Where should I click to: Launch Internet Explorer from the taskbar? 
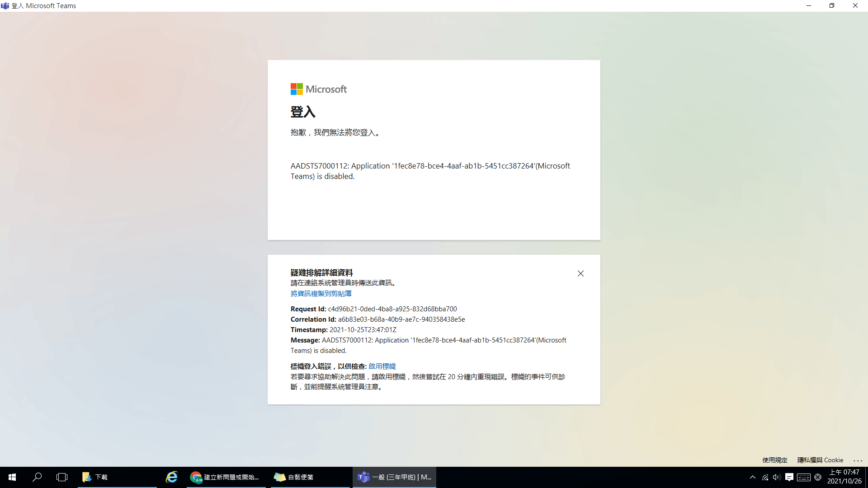tap(171, 477)
